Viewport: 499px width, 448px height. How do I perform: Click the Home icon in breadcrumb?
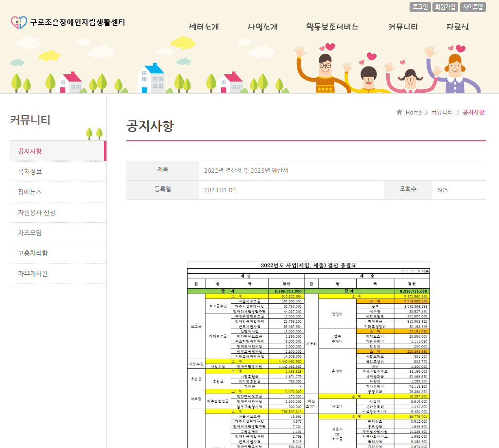point(399,112)
